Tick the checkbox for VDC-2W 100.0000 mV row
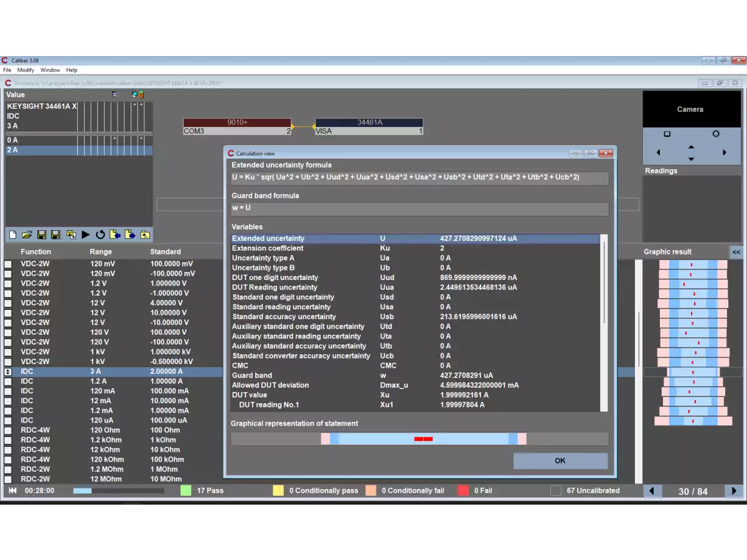This screenshot has width=747, height=560. (8, 264)
